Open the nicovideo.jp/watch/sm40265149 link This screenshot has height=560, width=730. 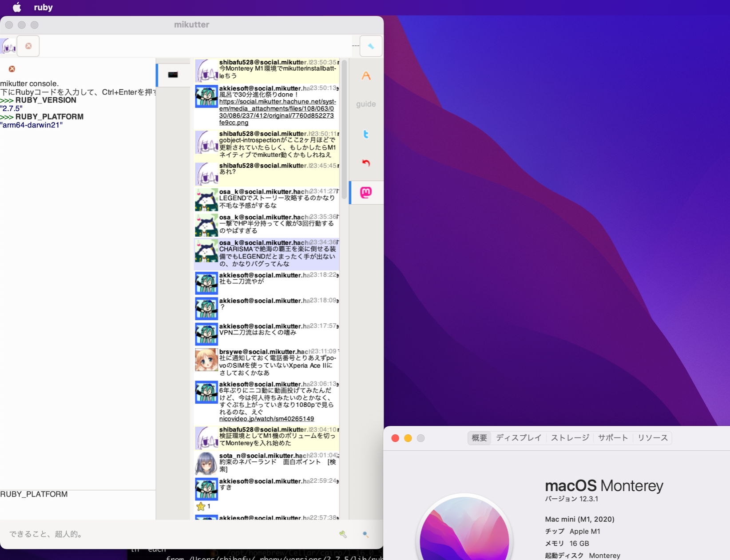[266, 419]
